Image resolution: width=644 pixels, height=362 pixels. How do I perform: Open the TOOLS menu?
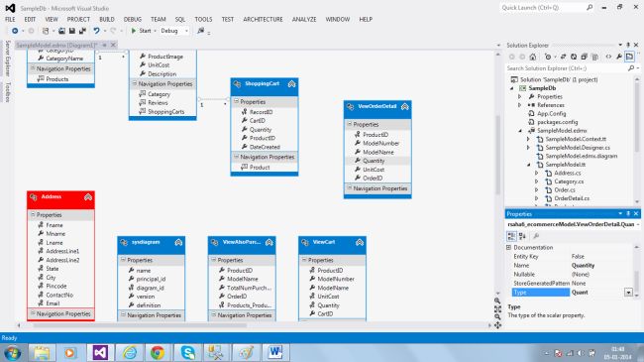203,19
